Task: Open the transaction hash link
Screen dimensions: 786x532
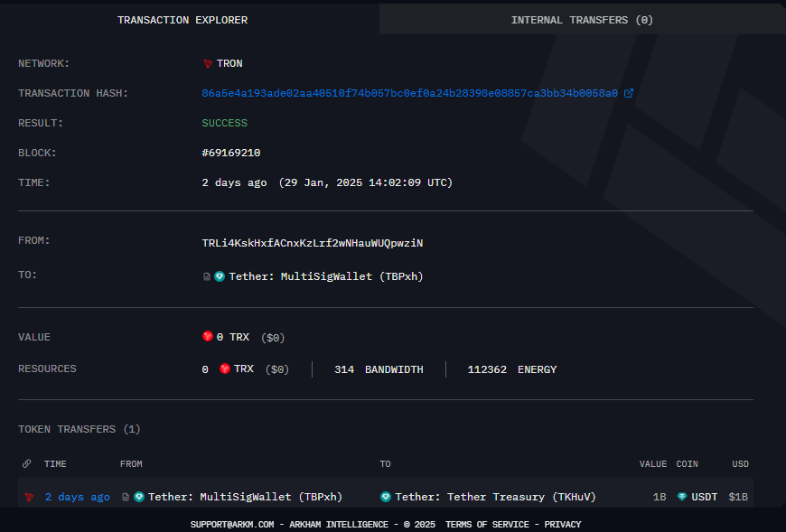Action: [x=409, y=93]
